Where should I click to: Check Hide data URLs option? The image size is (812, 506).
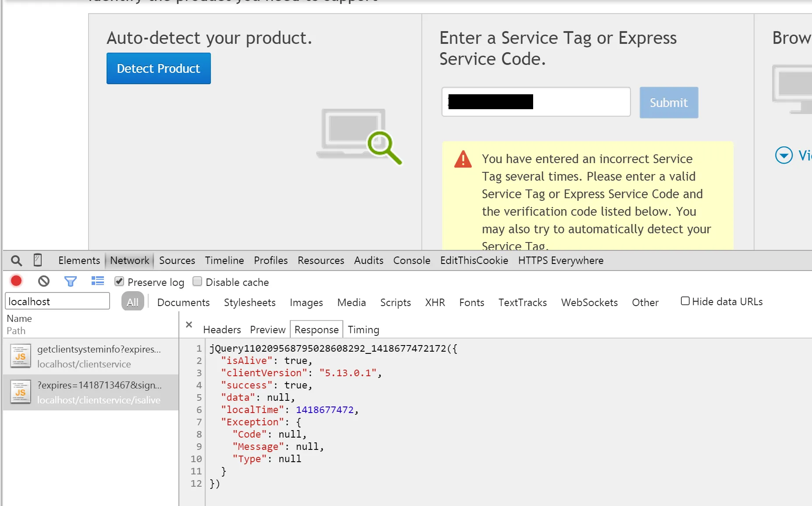(685, 301)
